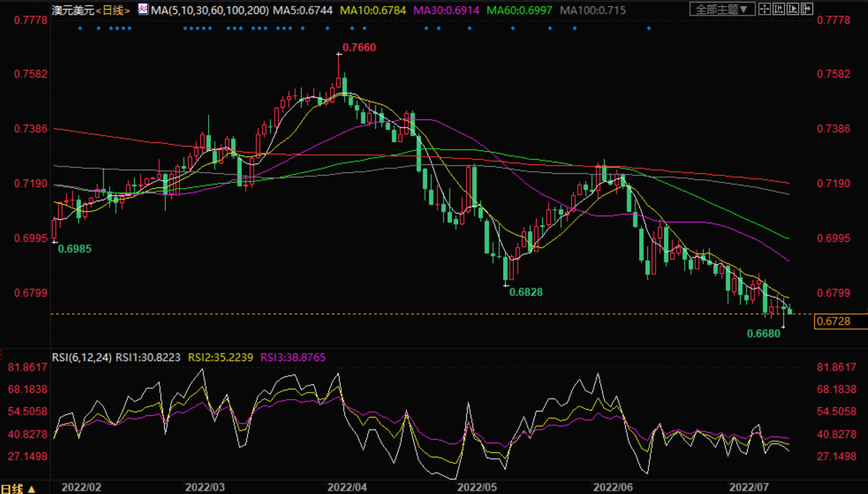Click the red partial icon at RSI panel left edge

click(2, 354)
